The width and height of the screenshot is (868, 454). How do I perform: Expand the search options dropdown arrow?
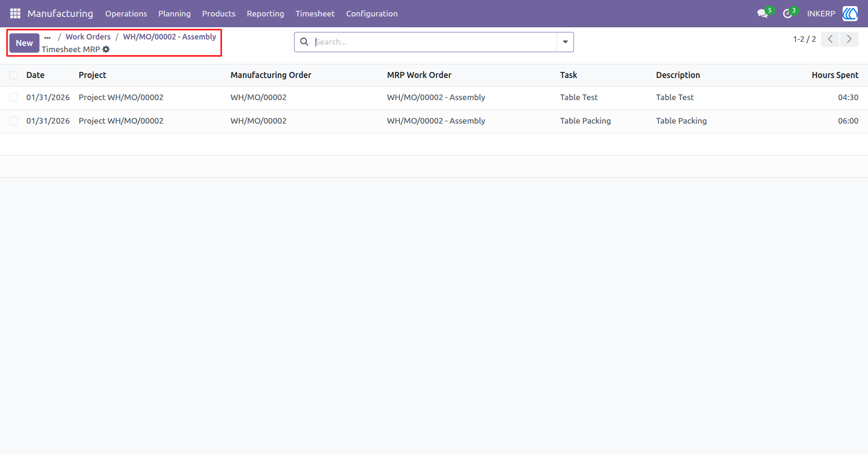(565, 42)
